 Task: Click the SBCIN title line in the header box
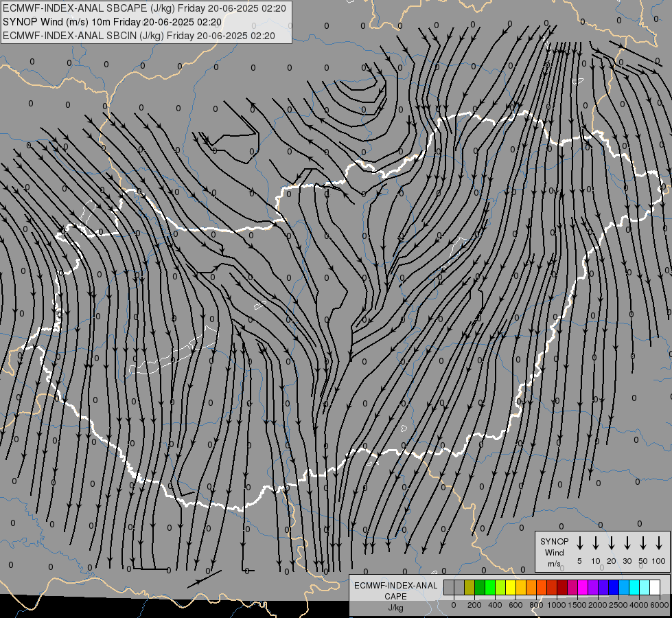tap(139, 36)
